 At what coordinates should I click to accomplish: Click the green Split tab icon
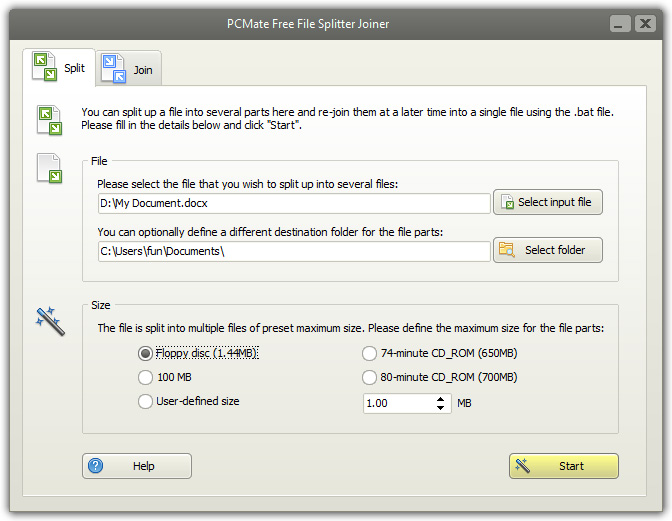click(45, 66)
